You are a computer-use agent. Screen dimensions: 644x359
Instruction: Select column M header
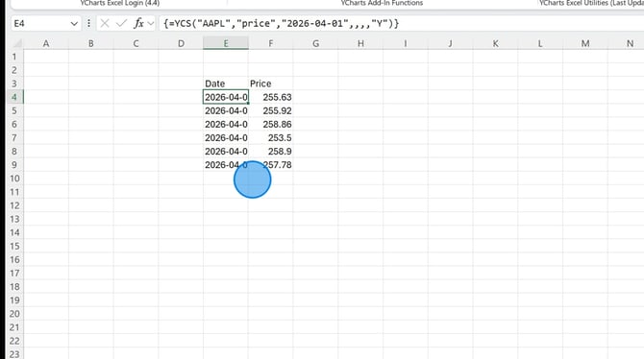pos(585,43)
